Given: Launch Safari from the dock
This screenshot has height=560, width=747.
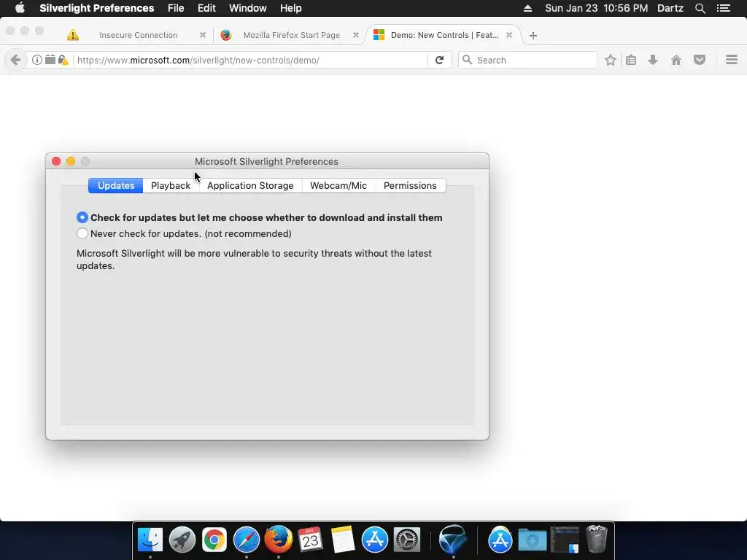Looking at the screenshot, I should [x=247, y=540].
